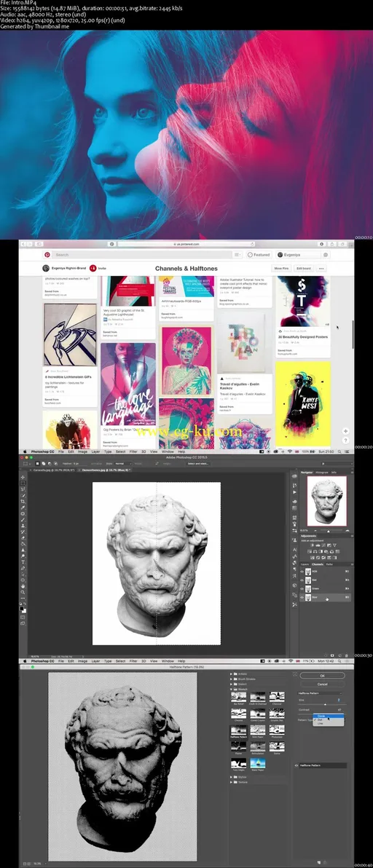Toggle eye of Halftone Pattern effect layer
The image size is (373, 868).
(x=296, y=765)
